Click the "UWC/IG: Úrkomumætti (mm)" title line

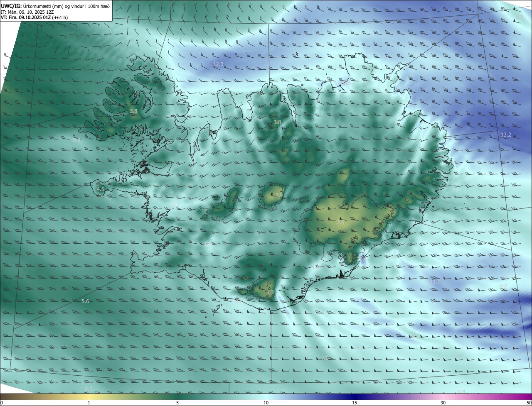[55, 6]
